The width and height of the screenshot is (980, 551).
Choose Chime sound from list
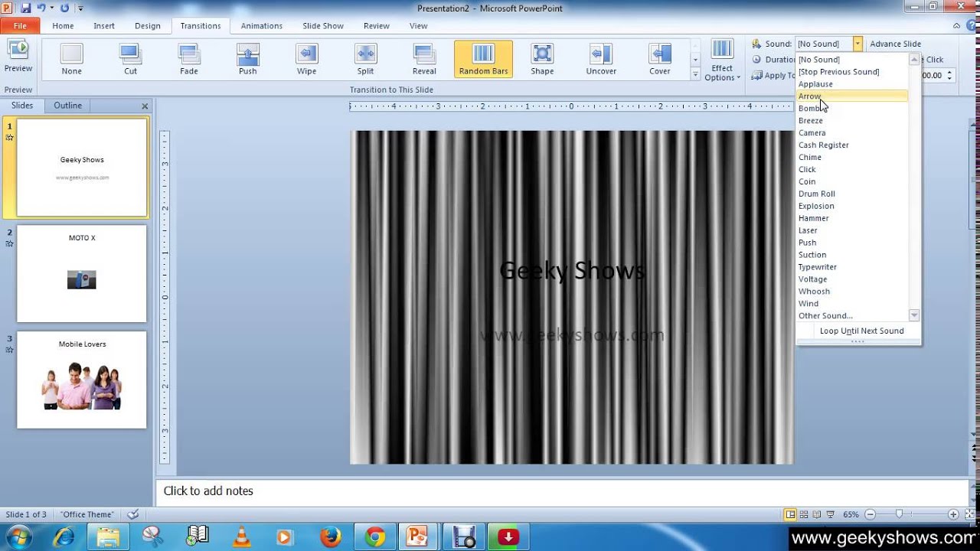click(852, 158)
